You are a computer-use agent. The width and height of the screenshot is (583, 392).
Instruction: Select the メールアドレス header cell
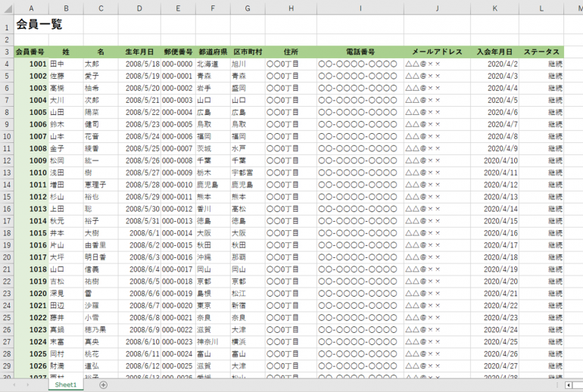coord(437,52)
